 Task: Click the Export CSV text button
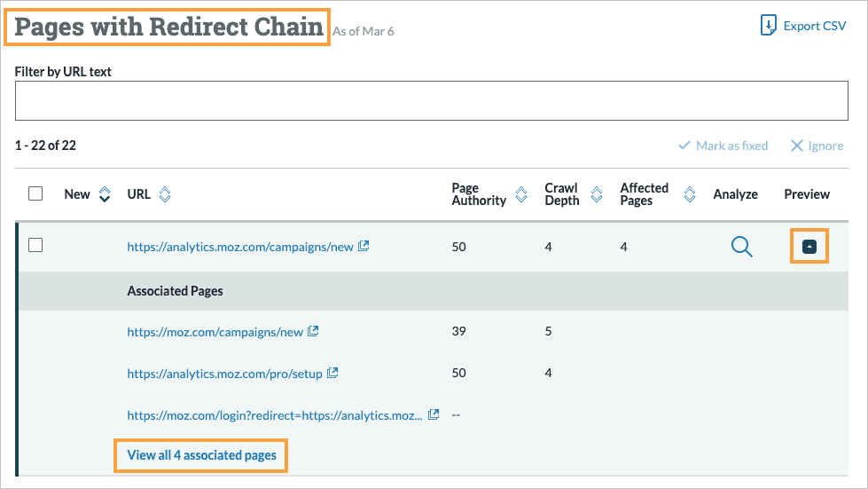[814, 26]
